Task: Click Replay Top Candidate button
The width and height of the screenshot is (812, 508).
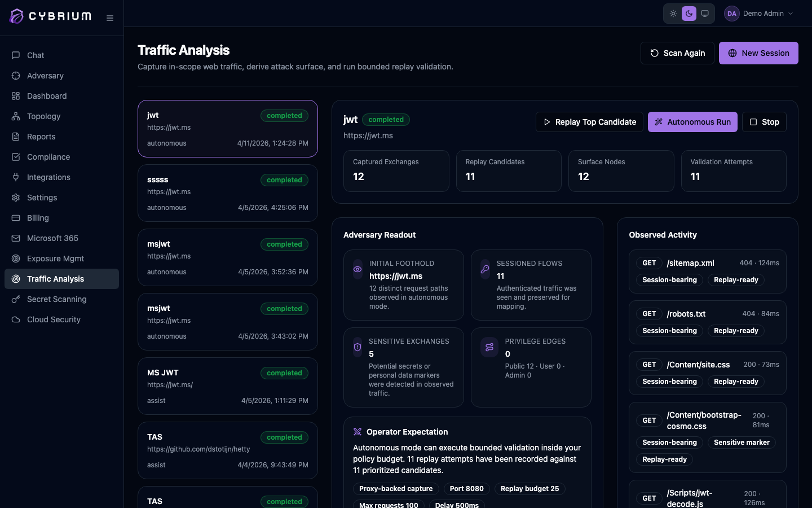Action: pyautogui.click(x=589, y=122)
